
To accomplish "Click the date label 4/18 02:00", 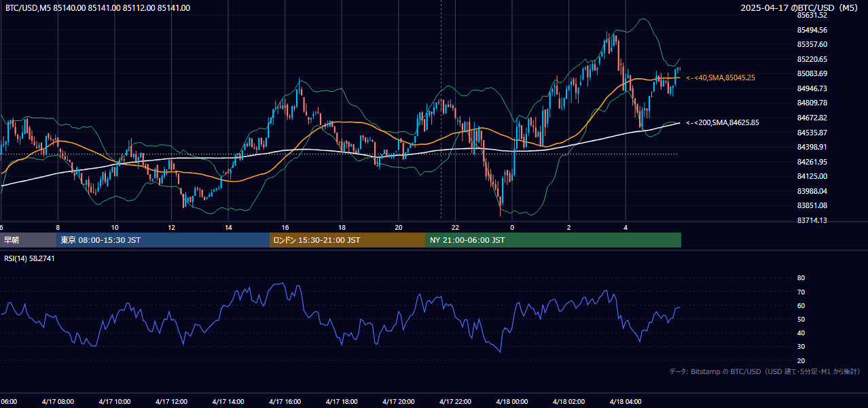I will [x=569, y=402].
